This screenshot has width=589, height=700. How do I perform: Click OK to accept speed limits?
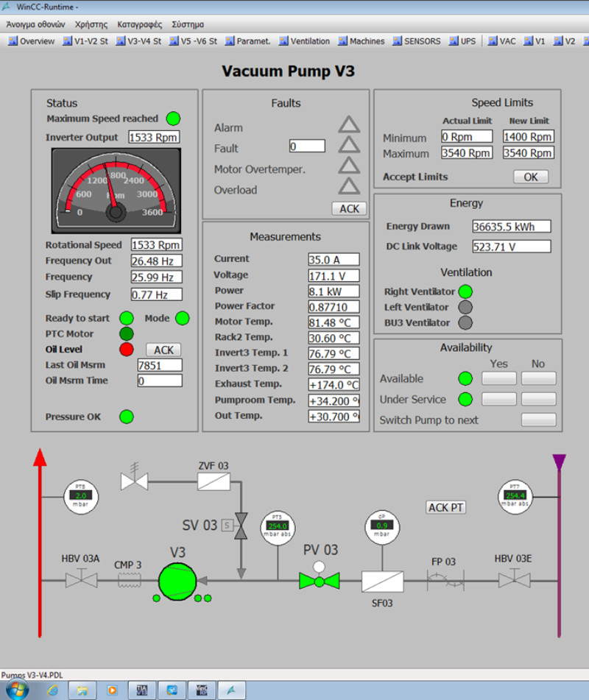(x=531, y=177)
